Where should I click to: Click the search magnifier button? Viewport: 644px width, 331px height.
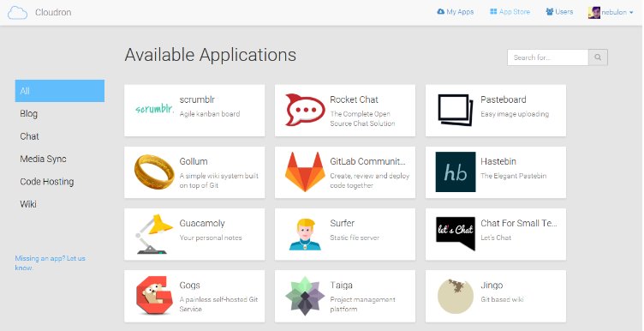click(598, 57)
